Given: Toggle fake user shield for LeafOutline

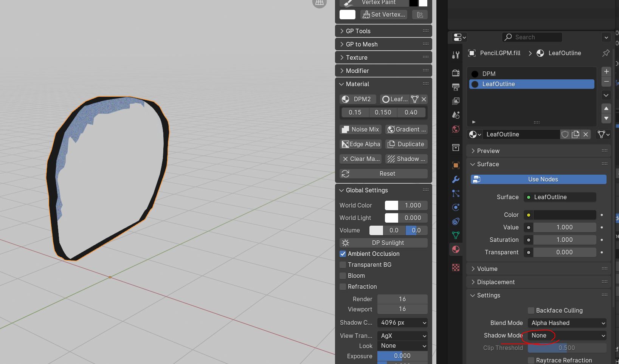Looking at the screenshot, I should tap(565, 134).
